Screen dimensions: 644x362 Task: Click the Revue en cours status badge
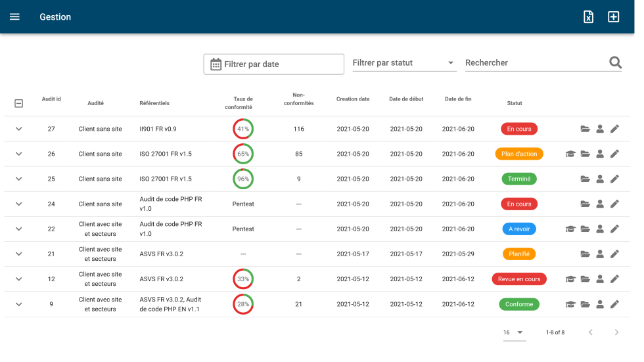[518, 279]
